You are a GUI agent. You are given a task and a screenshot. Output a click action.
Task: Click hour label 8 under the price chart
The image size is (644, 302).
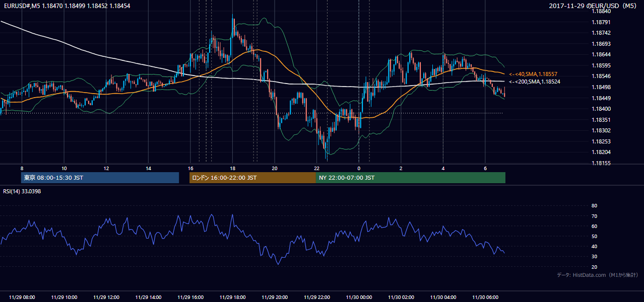point(22,168)
